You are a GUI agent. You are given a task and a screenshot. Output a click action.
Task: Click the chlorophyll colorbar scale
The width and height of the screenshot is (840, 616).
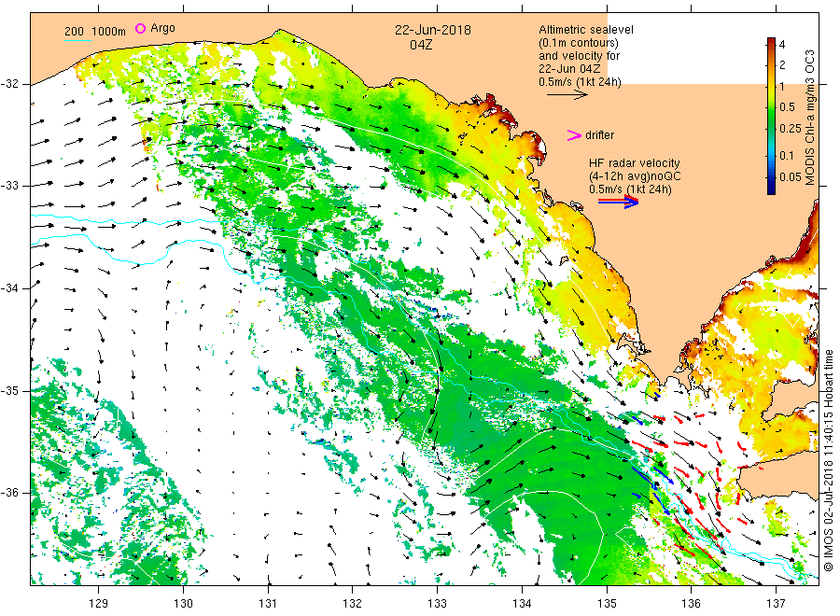click(x=771, y=116)
